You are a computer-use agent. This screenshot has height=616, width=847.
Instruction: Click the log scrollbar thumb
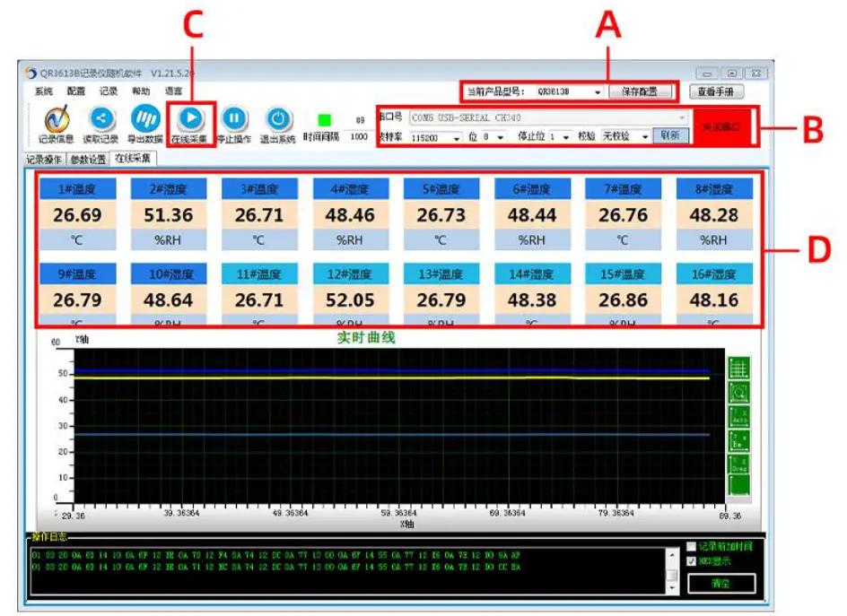(x=672, y=576)
